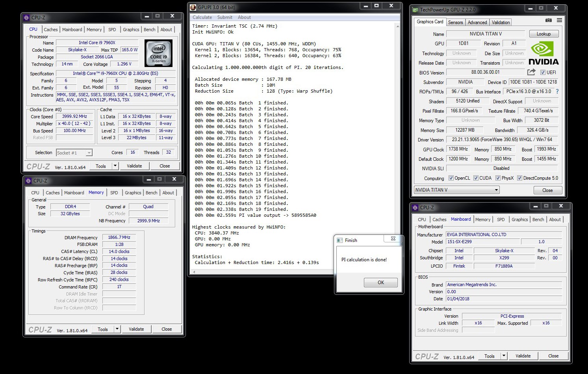The width and height of the screenshot is (588, 374).
Task: Click Close in the CPU-Z CPU window
Action: coord(165,166)
